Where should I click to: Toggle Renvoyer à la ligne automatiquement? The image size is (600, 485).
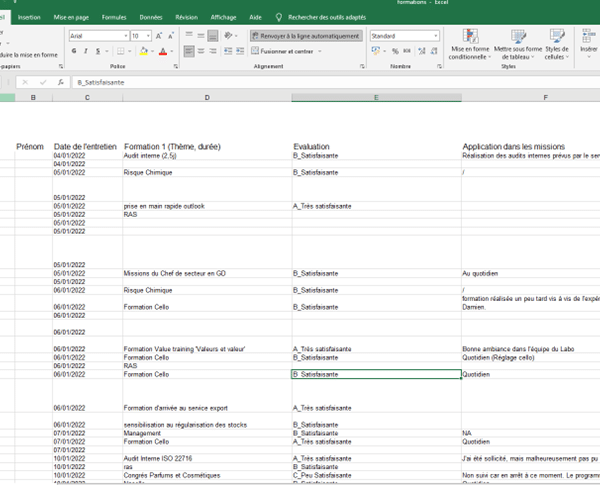(x=306, y=36)
